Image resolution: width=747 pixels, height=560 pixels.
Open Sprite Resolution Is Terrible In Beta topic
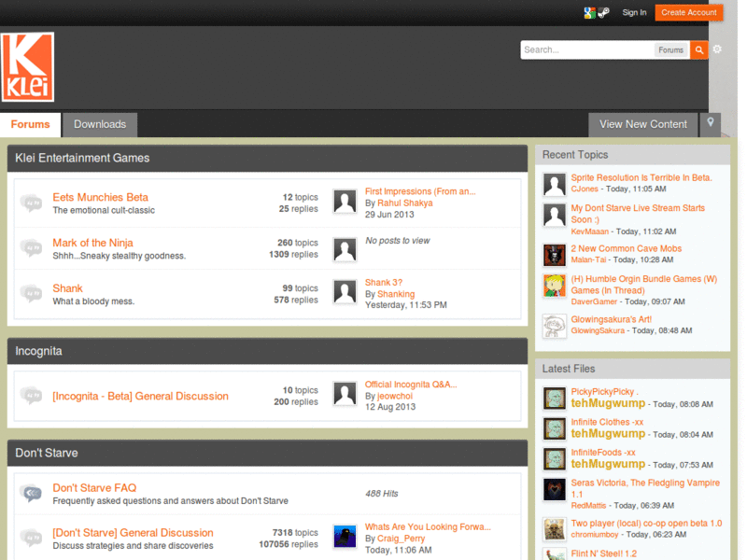(x=641, y=177)
